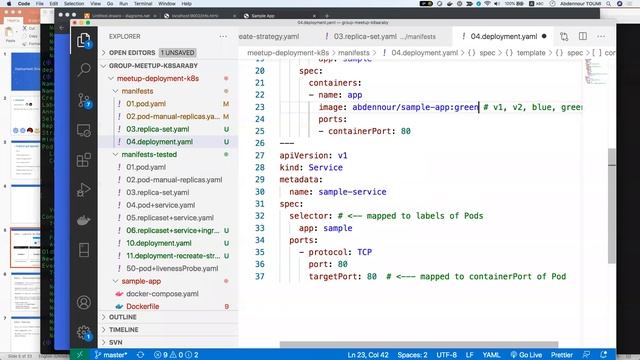Viewport: 640px width, 360px height.
Task: Open the Extensions view
Action: 84,160
